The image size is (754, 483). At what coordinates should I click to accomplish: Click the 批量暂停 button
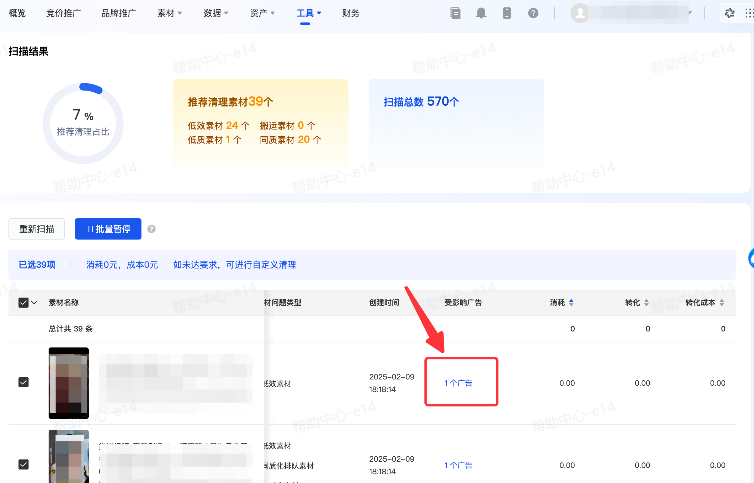[108, 229]
